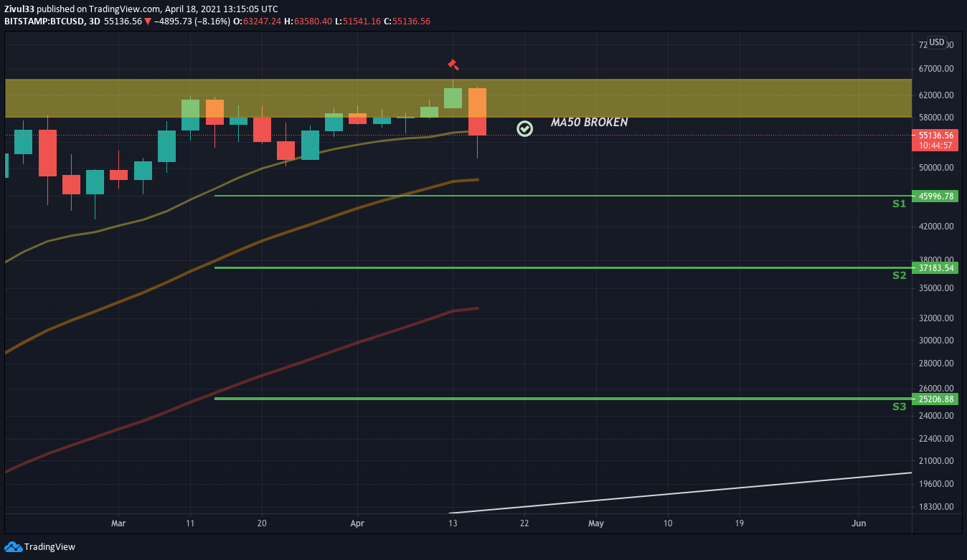Open the USD currency badge

pos(937,42)
